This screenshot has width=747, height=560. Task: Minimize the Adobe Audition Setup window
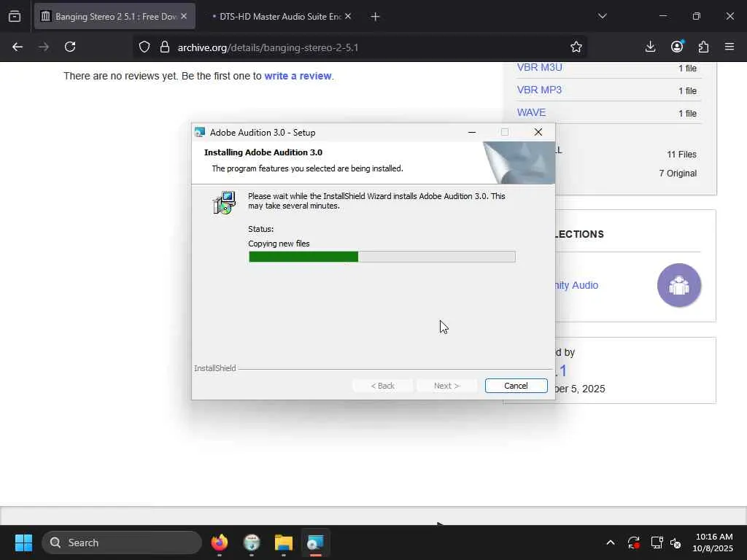472,133
